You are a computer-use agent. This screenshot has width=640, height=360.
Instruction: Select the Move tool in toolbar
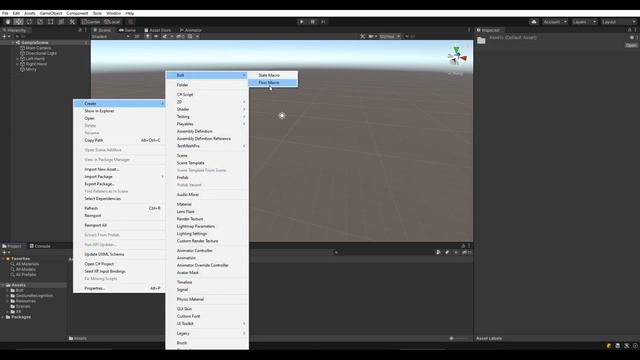[19, 22]
